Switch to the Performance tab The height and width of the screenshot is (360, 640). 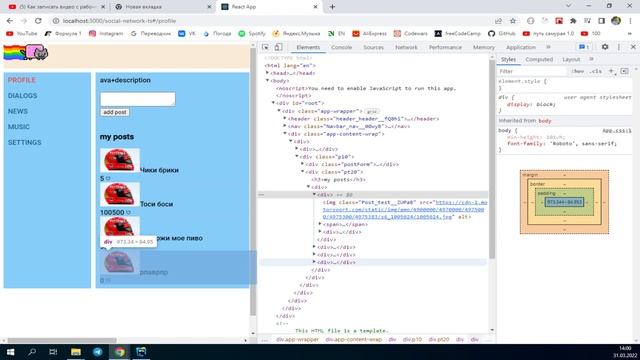(445, 47)
